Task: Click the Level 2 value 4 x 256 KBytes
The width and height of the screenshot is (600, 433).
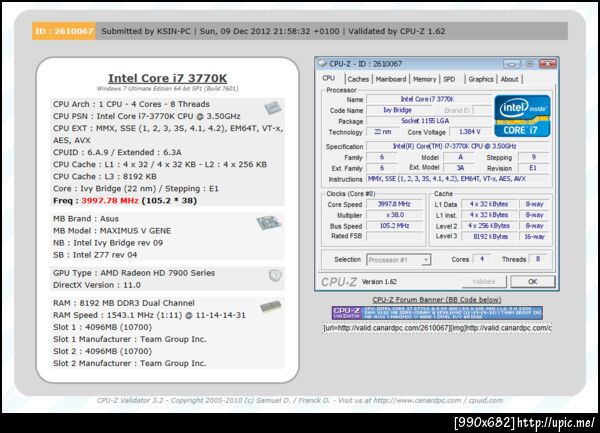Action: pyautogui.click(x=490, y=226)
